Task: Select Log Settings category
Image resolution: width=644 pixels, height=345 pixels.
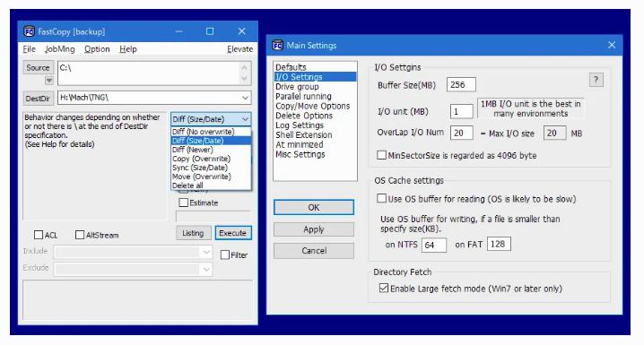Action: click(x=315, y=125)
